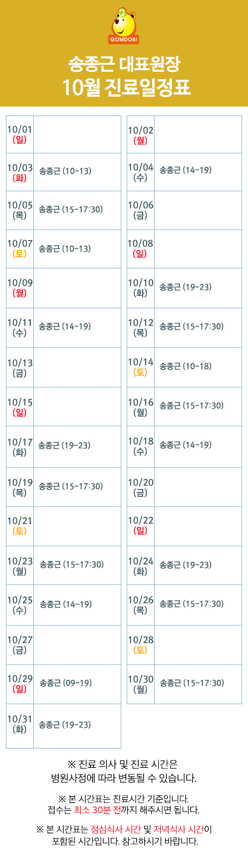
Task: Select the 10/17 송종근 (19-23) entry
Action: coord(65,445)
